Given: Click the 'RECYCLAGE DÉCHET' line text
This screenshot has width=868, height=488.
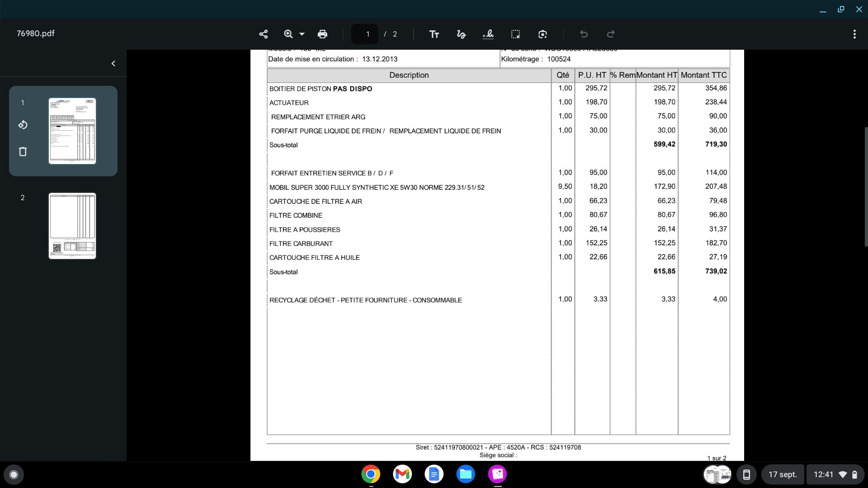Looking at the screenshot, I should tap(365, 300).
